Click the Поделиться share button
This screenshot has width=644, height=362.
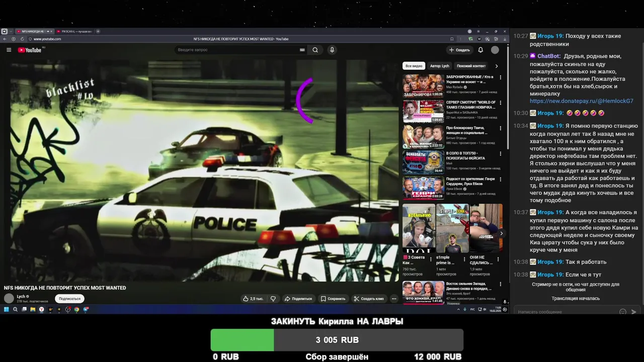click(298, 299)
